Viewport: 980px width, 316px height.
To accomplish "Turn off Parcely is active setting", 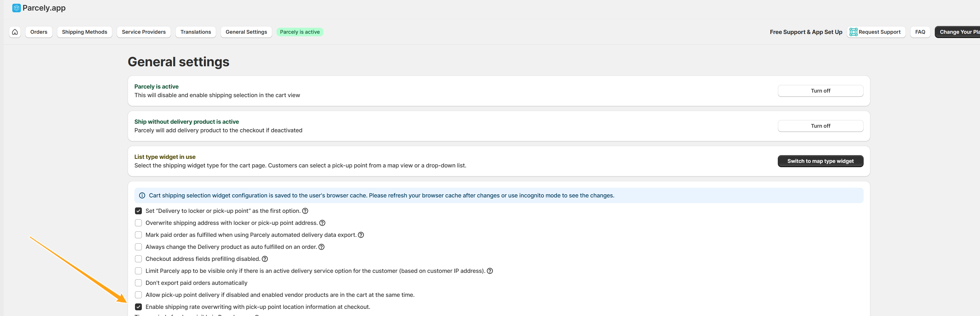I will (x=820, y=91).
